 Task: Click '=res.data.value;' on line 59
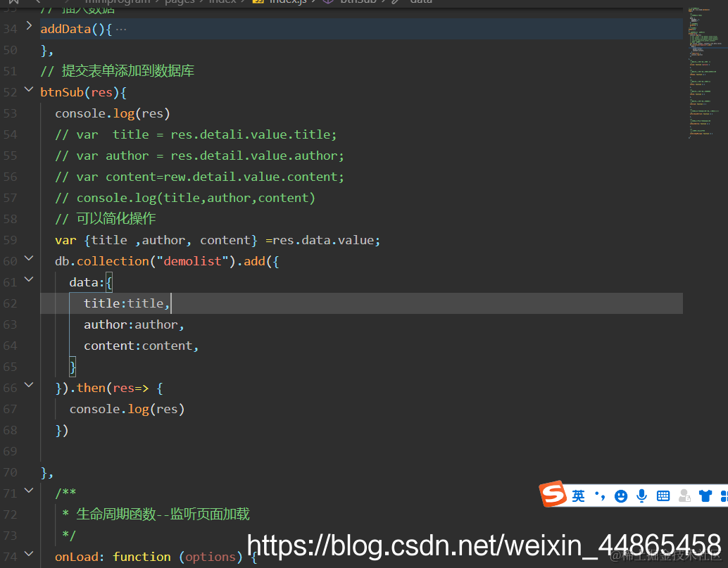click(x=322, y=241)
